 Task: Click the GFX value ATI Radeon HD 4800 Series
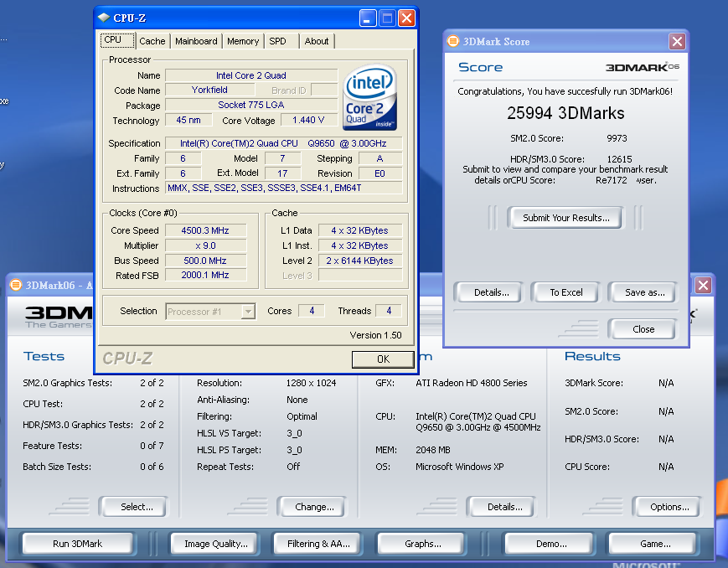click(x=472, y=383)
